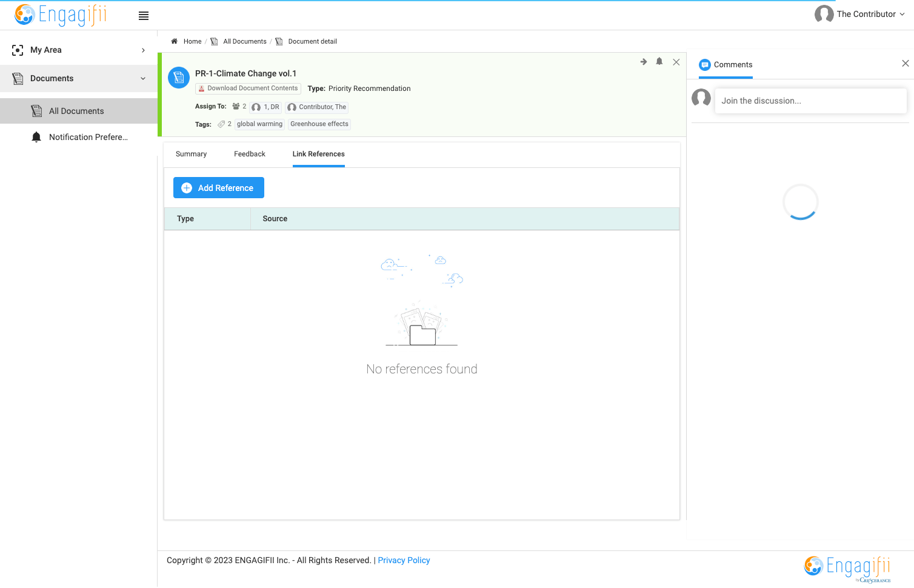Click the Engagifii logo in header
The image size is (914, 588).
[61, 15]
